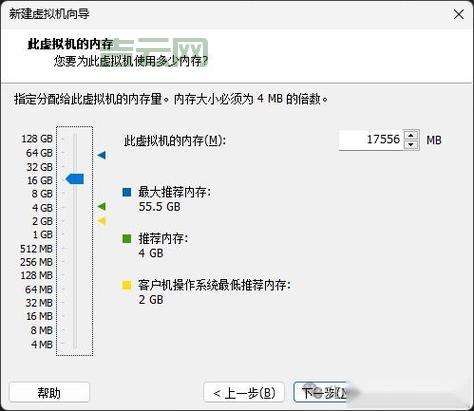Click the 2 GB slider label

[42, 221]
